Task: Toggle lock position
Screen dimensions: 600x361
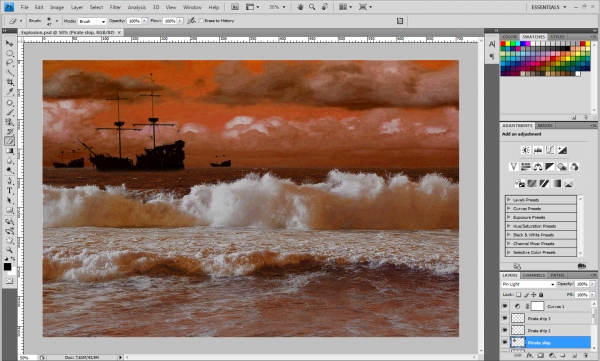Action: [x=533, y=294]
